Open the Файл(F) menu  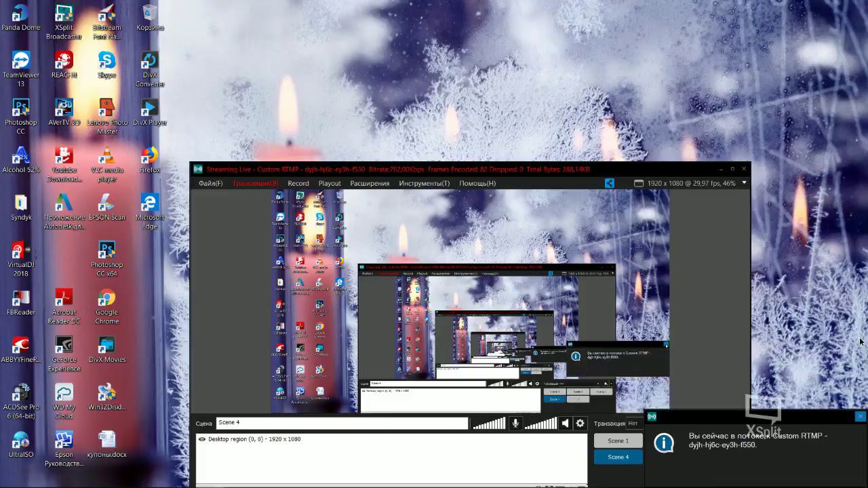[x=210, y=184]
